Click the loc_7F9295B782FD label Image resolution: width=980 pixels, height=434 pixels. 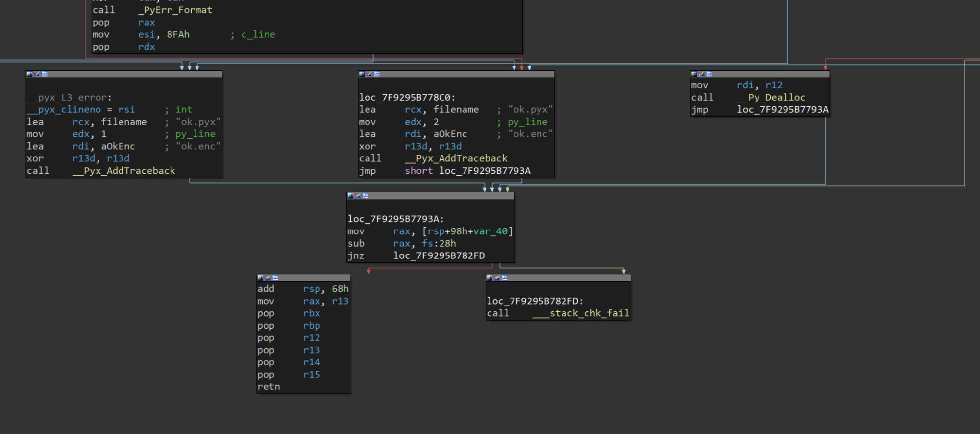tap(535, 301)
